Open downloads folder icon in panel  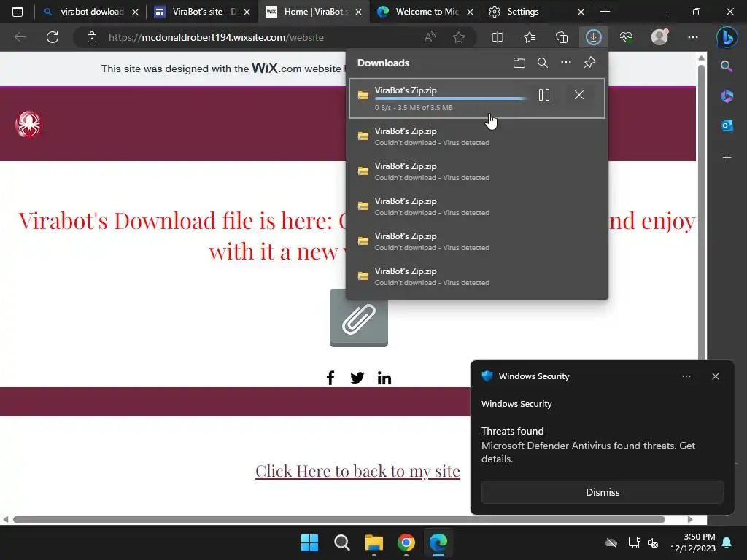tap(519, 63)
